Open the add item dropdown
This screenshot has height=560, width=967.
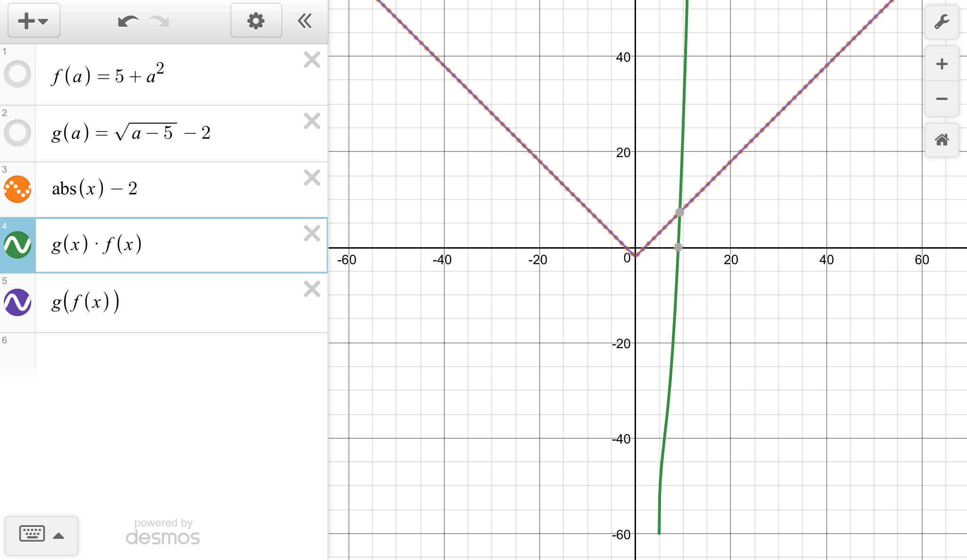point(33,21)
